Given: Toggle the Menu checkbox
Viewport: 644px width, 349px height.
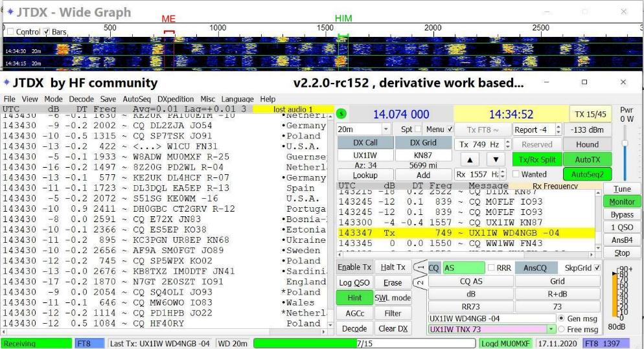Looking at the screenshot, I should [450, 129].
